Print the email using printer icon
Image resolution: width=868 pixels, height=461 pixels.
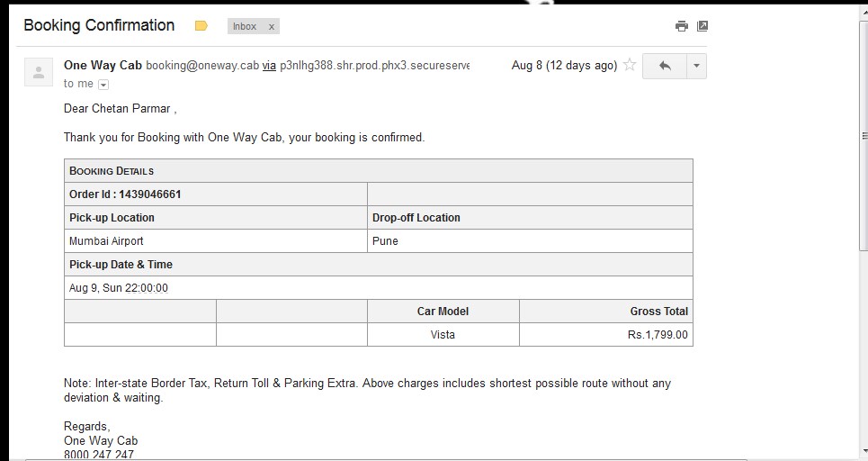tap(682, 26)
